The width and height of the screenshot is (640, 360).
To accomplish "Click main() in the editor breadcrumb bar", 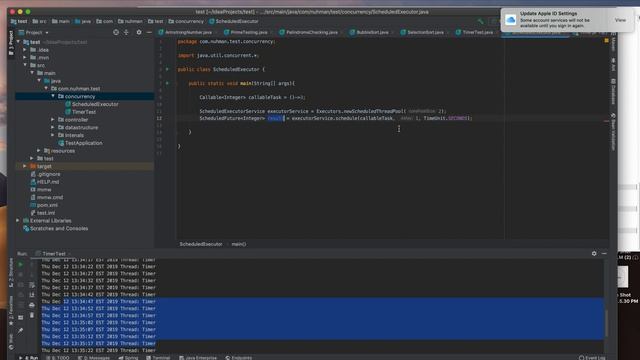I will click(239, 244).
